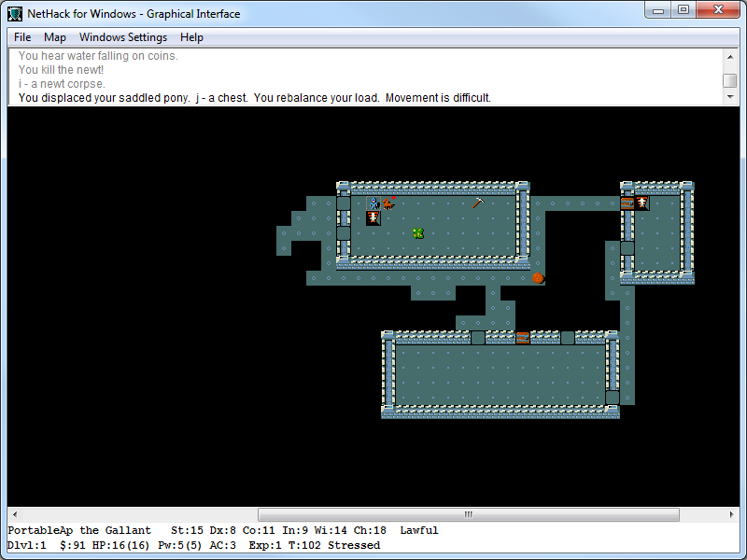Click the staircase tile below the knight
This screenshot has height=560, width=747.
[373, 217]
